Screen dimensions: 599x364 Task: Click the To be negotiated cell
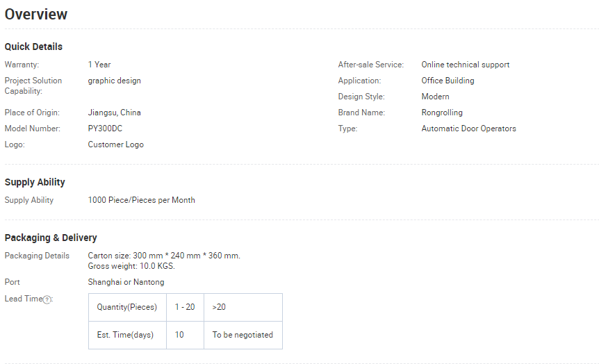(x=243, y=335)
